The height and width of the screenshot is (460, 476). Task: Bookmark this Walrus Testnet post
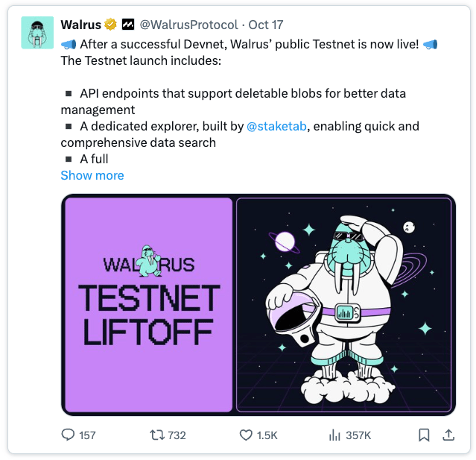424,435
